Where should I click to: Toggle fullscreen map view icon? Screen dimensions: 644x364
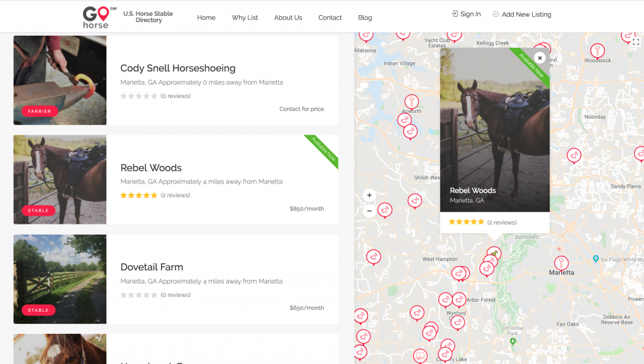click(636, 42)
